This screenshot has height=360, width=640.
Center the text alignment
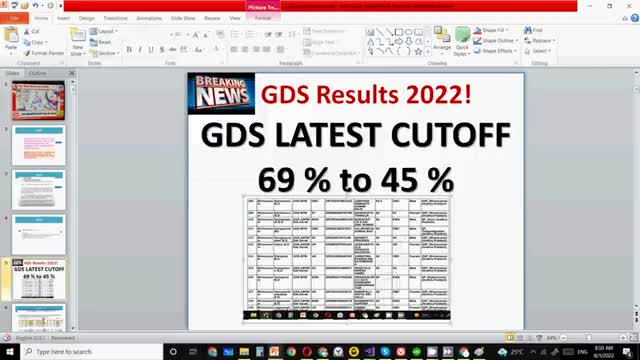tap(245, 49)
